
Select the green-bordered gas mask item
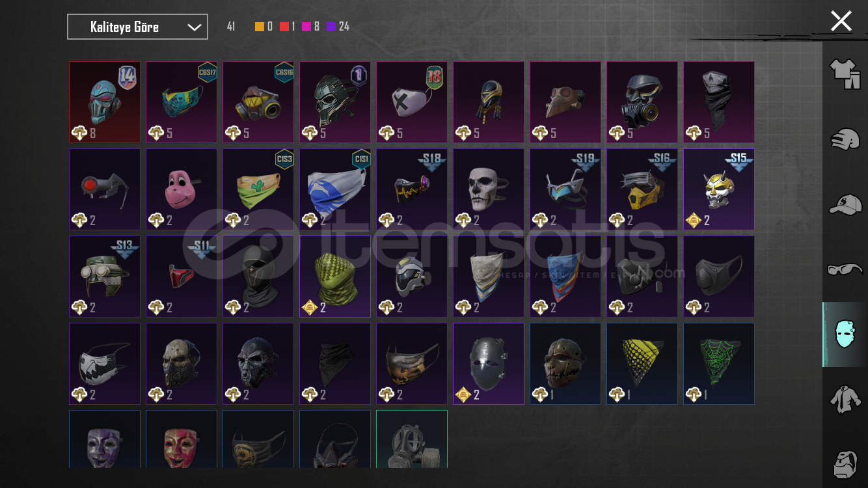pos(412,439)
